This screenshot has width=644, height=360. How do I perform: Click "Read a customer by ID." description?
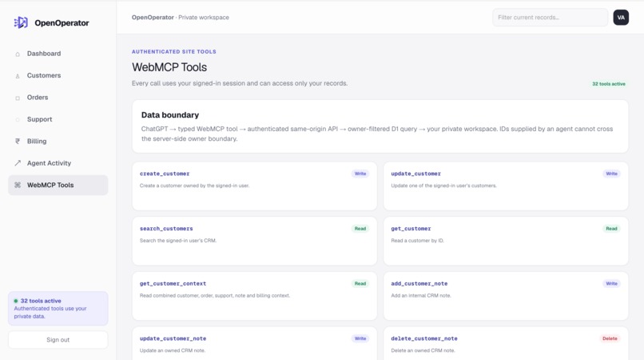[417, 240]
